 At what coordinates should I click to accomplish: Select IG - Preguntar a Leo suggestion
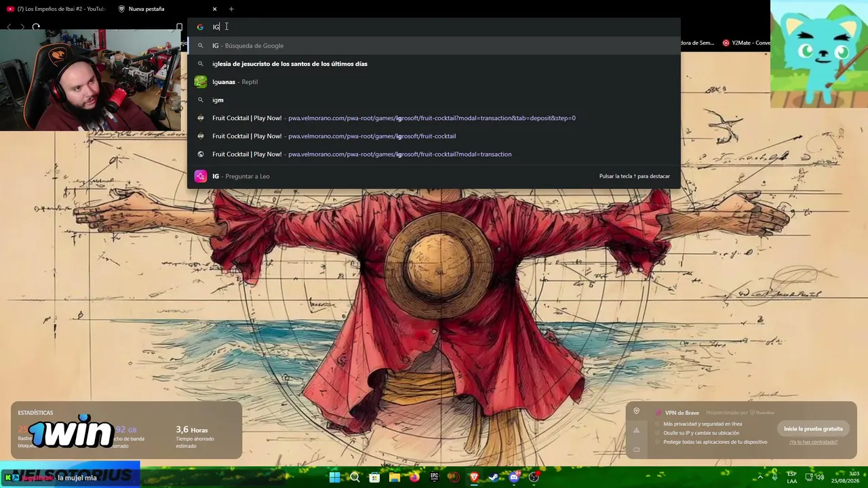(x=434, y=176)
